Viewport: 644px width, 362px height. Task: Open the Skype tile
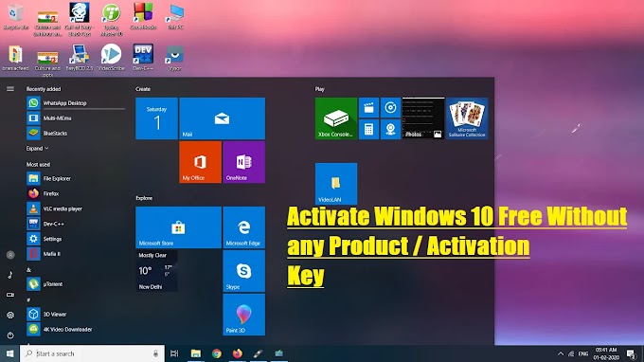coord(244,271)
